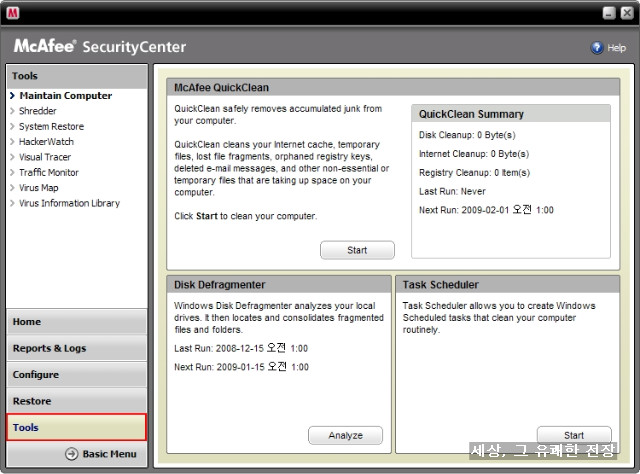This screenshot has width=640, height=474.
Task: Analyze with Disk Defragmenter
Action: (345, 436)
